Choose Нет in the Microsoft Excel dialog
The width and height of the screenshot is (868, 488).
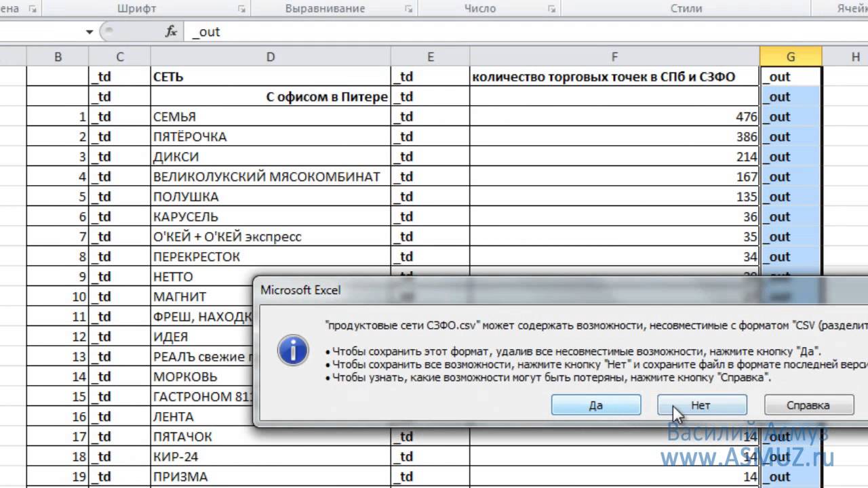(x=702, y=405)
